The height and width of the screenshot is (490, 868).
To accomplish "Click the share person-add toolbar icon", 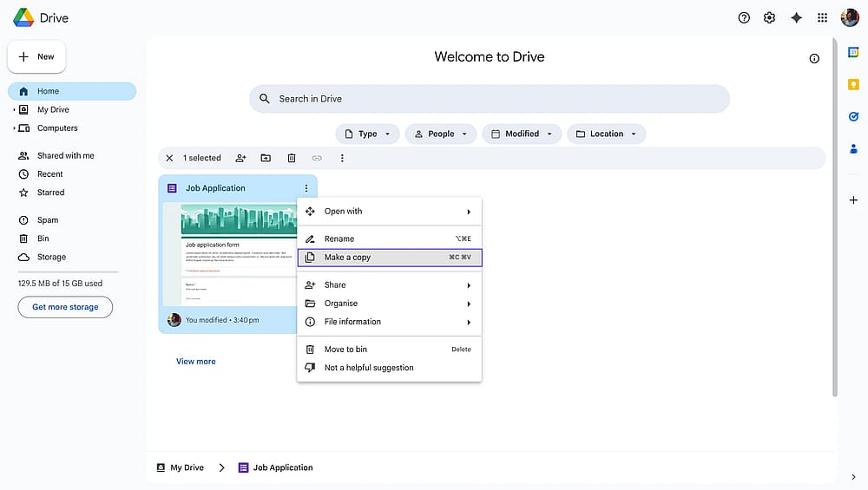I will [x=240, y=158].
